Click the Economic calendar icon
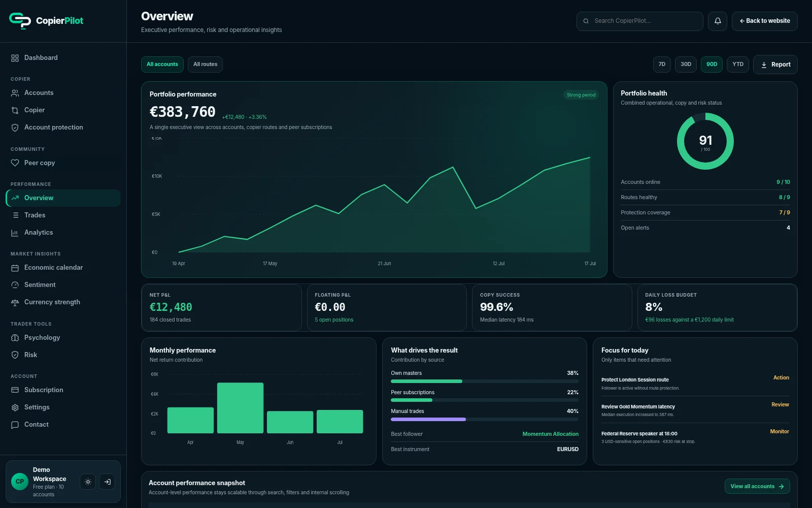This screenshot has width=812, height=508. click(15, 268)
